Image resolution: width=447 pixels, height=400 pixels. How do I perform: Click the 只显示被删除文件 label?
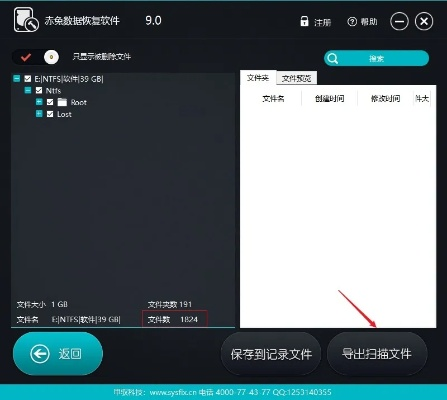(102, 57)
